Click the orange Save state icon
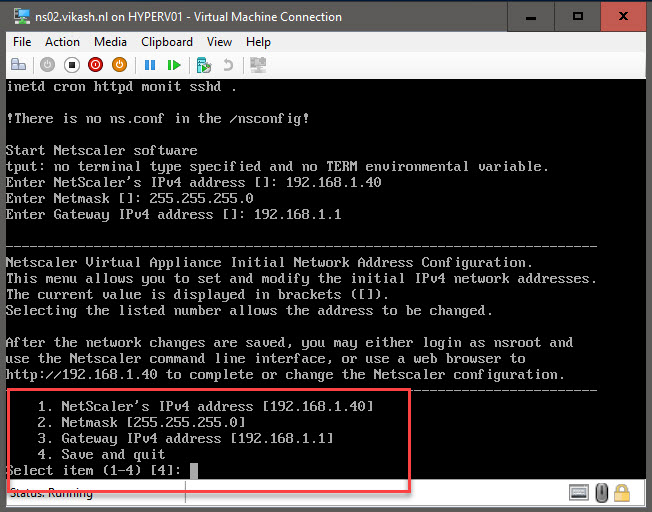 click(119, 65)
